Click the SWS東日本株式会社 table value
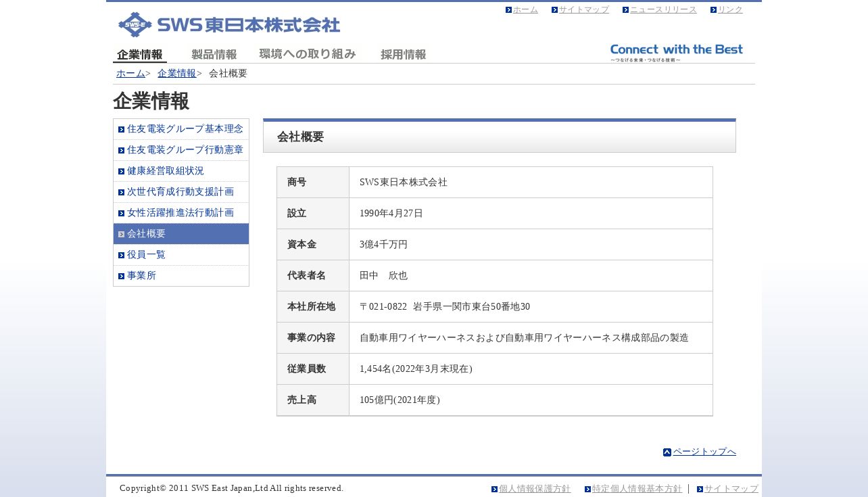This screenshot has width=868, height=497. (x=404, y=182)
